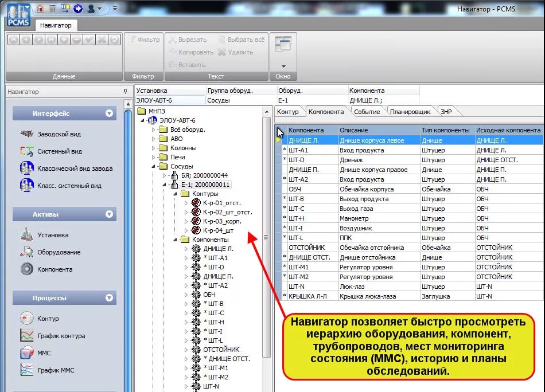Open График ММС in sidebar
Image resolution: width=545 pixels, height=392 pixels.
(47, 370)
